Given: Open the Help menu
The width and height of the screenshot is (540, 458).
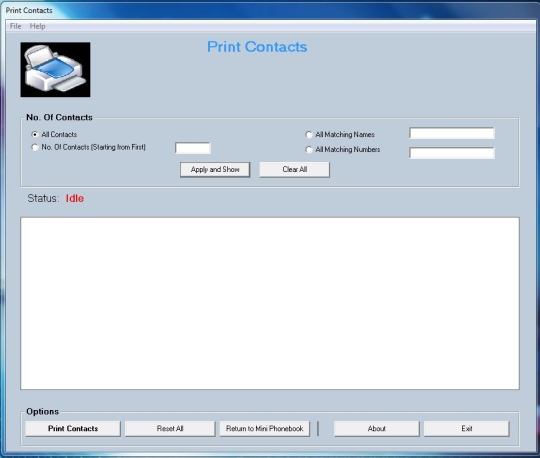Looking at the screenshot, I should click(37, 26).
